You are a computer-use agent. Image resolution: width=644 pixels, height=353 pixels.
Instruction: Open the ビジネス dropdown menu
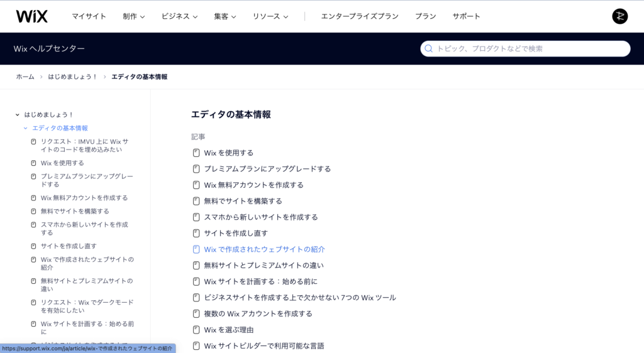coord(179,16)
